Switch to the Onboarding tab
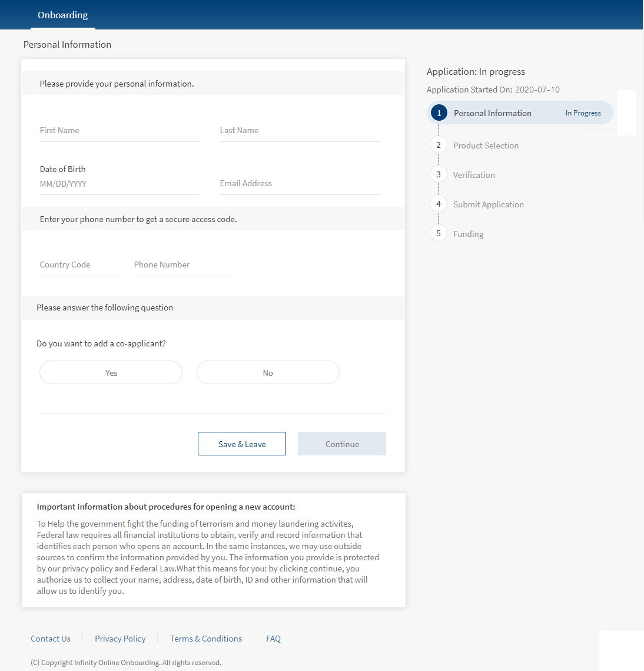Screen dimensions: 644x671 click(62, 15)
